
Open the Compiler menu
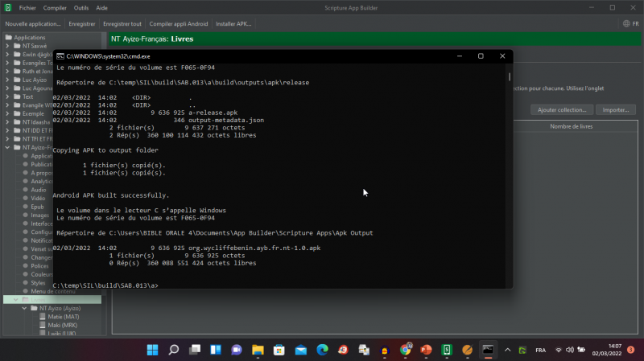(55, 7)
